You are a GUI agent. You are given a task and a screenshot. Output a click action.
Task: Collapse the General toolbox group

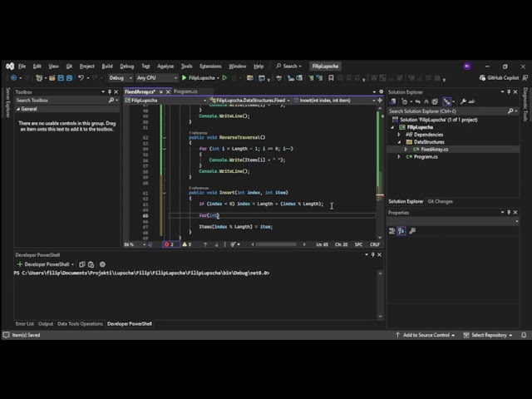tap(18, 109)
